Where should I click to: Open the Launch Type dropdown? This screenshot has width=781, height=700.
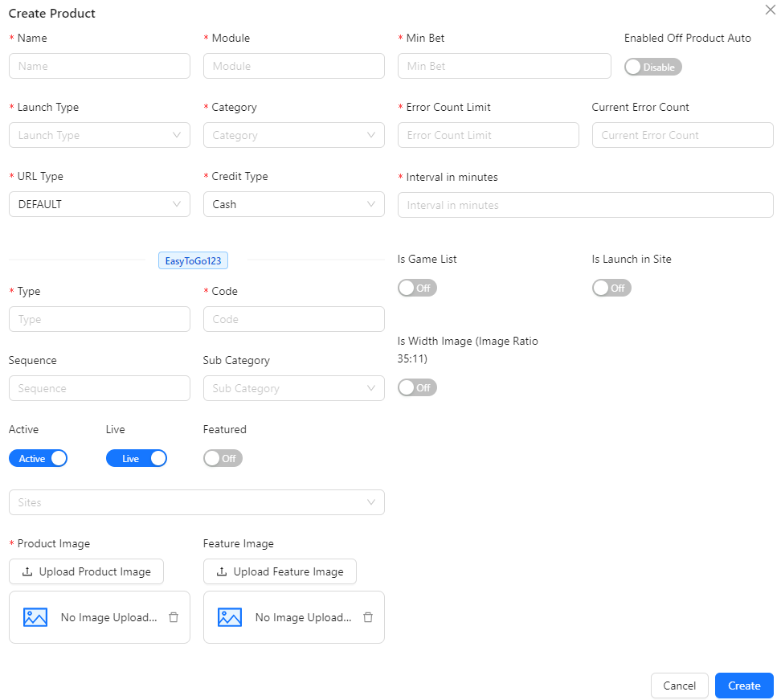tap(99, 135)
